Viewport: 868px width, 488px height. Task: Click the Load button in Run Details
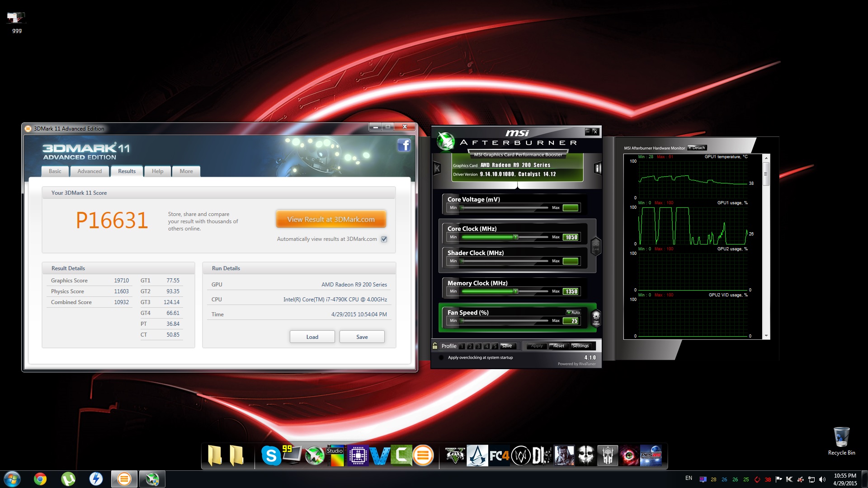[312, 337]
